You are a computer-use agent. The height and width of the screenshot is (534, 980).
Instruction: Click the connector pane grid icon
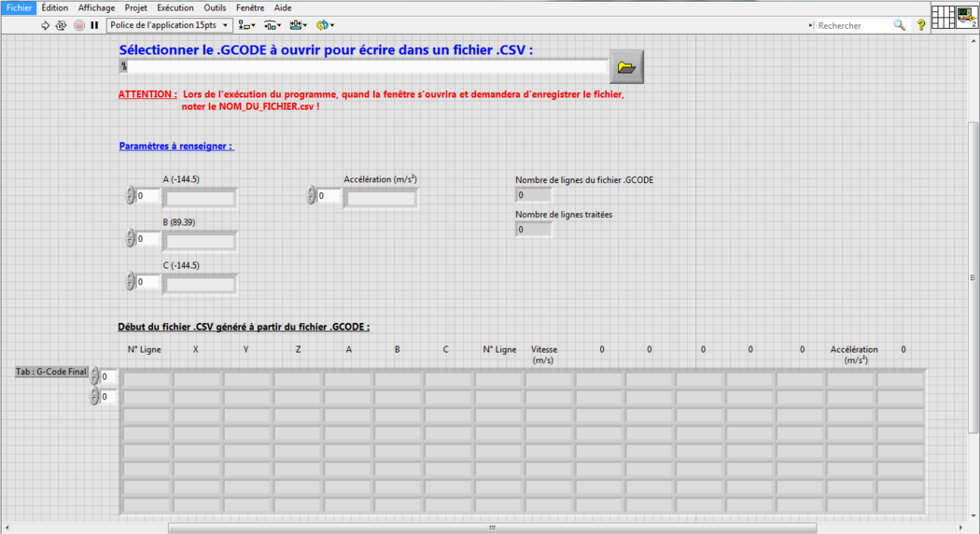(943, 17)
